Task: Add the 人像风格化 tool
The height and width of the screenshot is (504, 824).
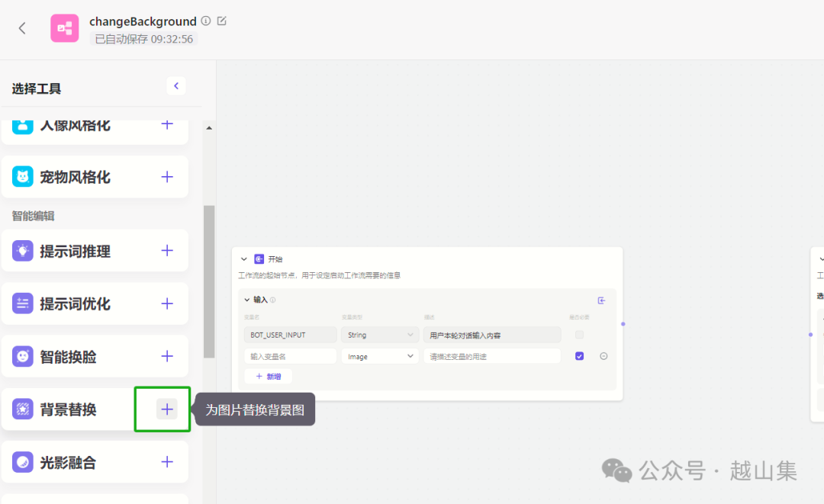Action: (167, 124)
